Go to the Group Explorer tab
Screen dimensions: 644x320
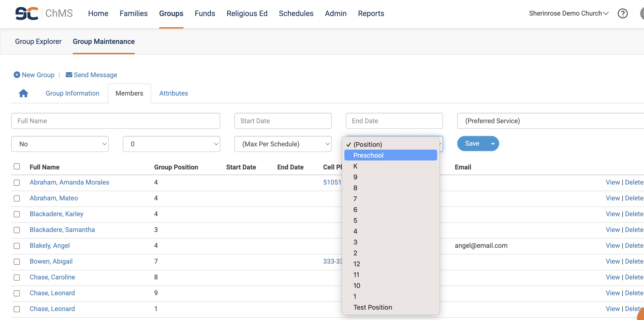[x=38, y=41]
